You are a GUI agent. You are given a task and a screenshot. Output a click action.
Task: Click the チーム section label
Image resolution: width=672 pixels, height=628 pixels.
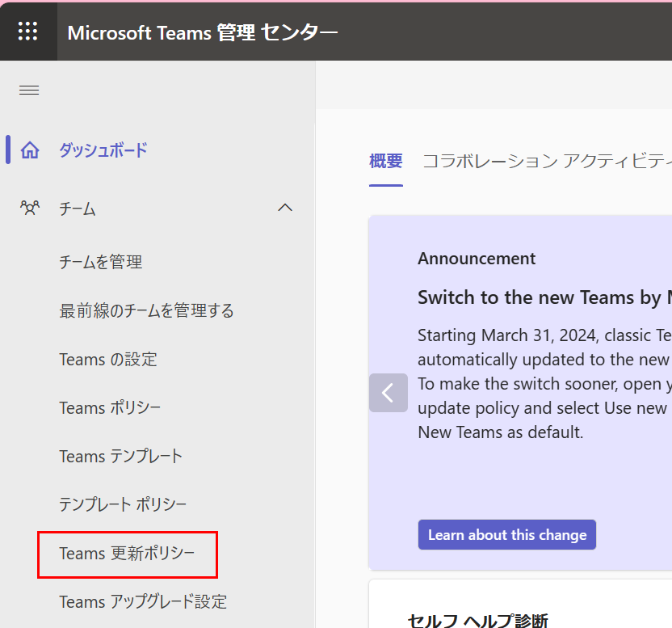(78, 209)
